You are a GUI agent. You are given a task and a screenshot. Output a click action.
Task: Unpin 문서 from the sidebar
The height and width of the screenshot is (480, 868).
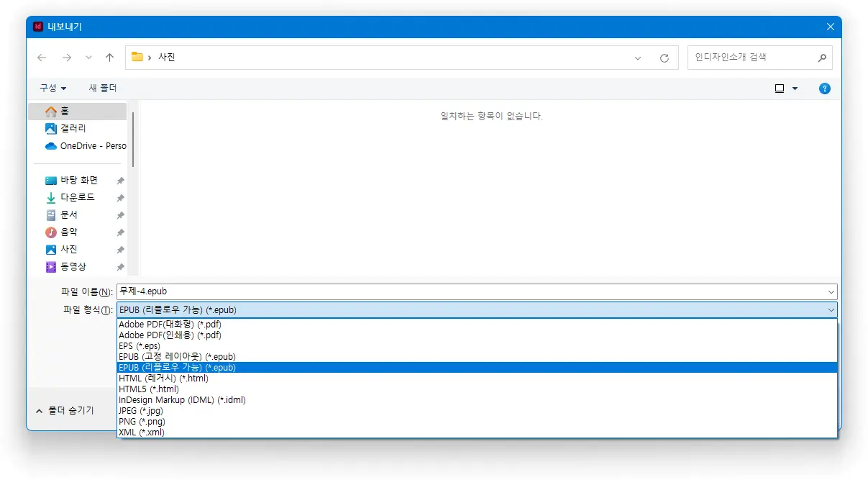point(121,215)
